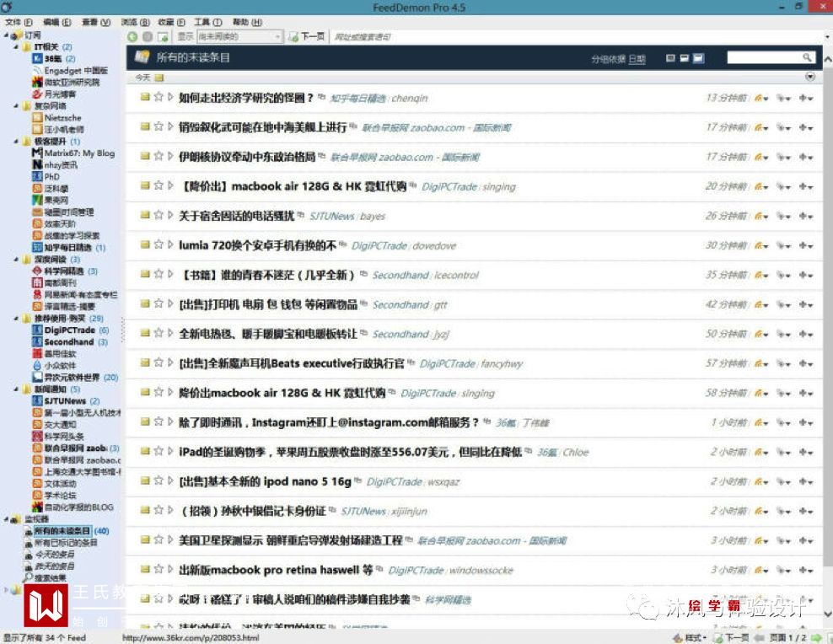The width and height of the screenshot is (833, 644).
Task: Star the 【降价出】macbook air 128G article
Action: 159,185
